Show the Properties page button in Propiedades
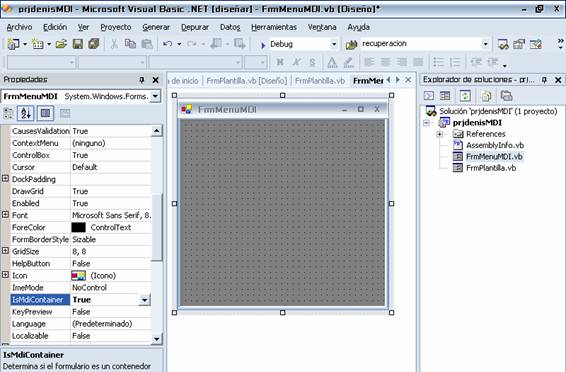Image resolution: width=566 pixels, height=372 pixels. [45, 113]
